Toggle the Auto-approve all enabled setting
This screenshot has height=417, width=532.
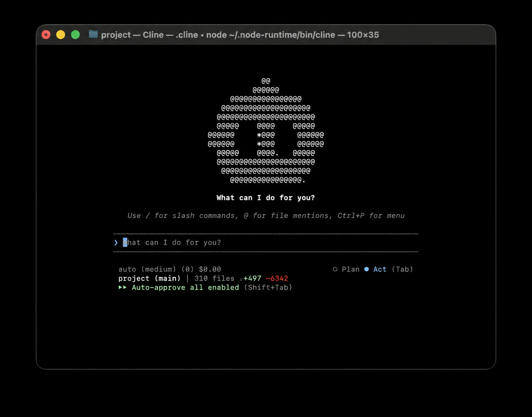[x=185, y=287]
